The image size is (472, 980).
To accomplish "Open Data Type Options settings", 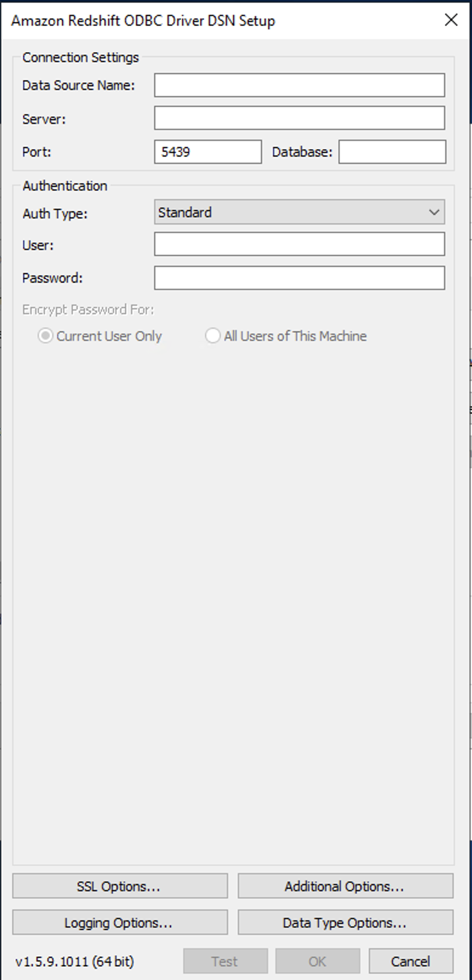I will pos(345,922).
